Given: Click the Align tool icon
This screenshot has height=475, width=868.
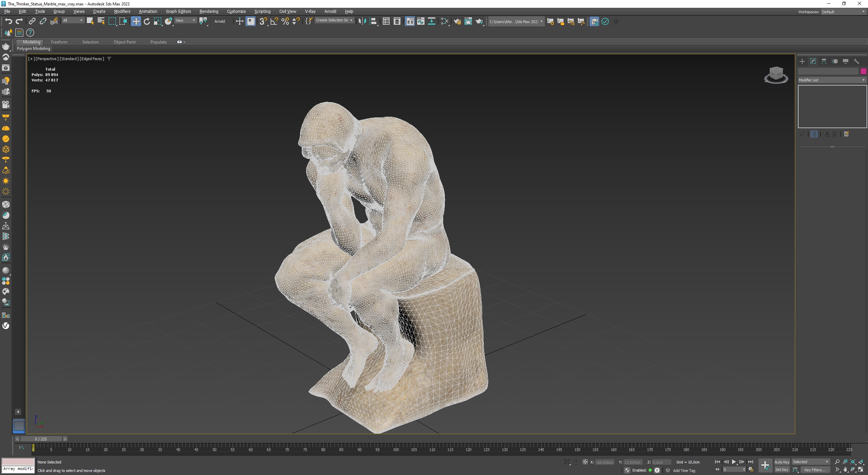Looking at the screenshot, I should click(x=373, y=21).
